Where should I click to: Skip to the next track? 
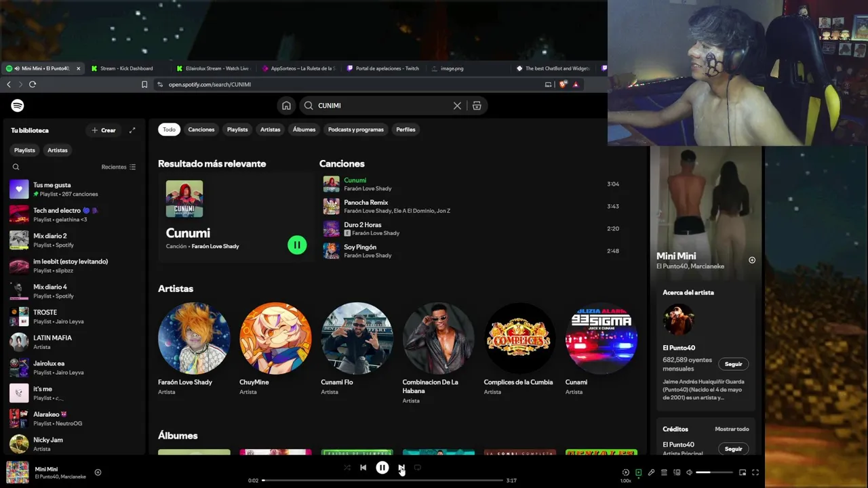point(401,468)
